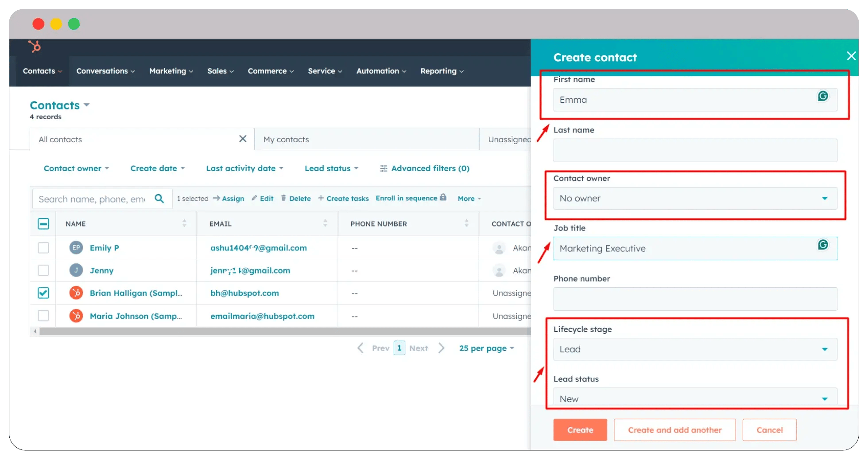Click the Create and add another button
Screen dimensions: 868x457
(674, 430)
